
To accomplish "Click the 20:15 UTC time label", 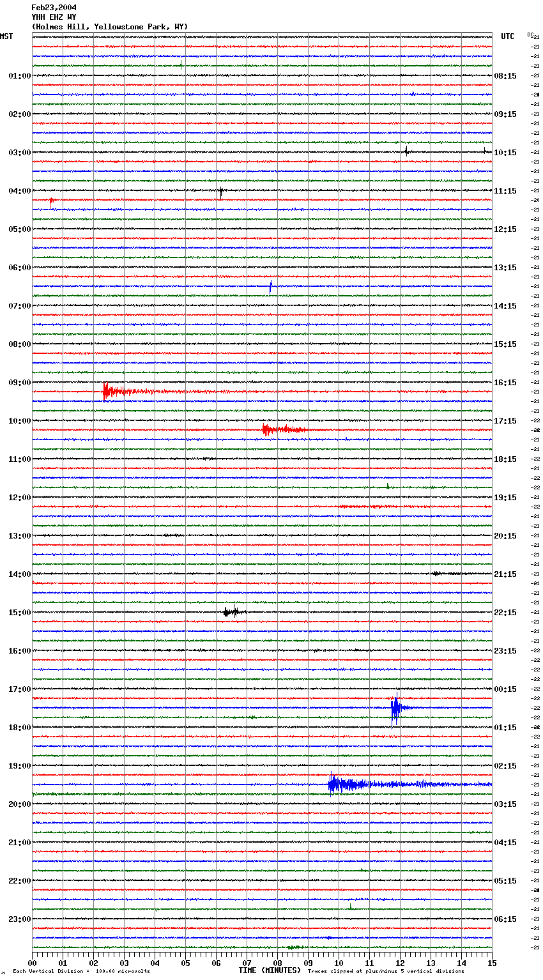I will (x=505, y=536).
